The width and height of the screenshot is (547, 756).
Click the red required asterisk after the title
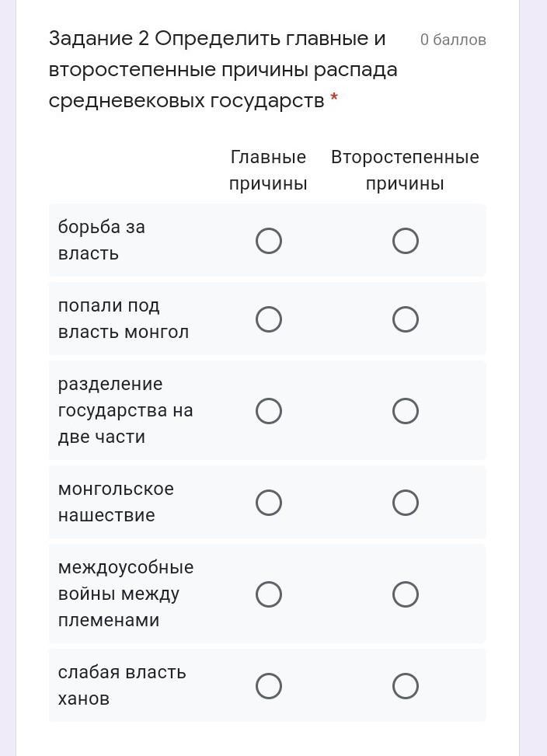pos(334,99)
